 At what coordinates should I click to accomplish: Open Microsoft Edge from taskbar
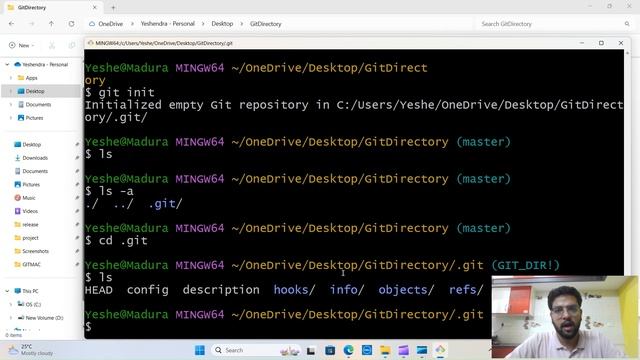(x=348, y=350)
